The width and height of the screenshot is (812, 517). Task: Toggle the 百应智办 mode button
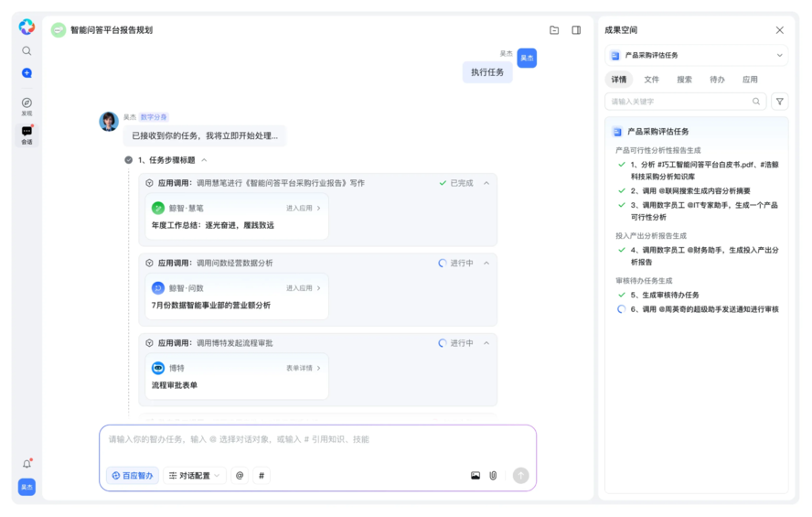(133, 476)
